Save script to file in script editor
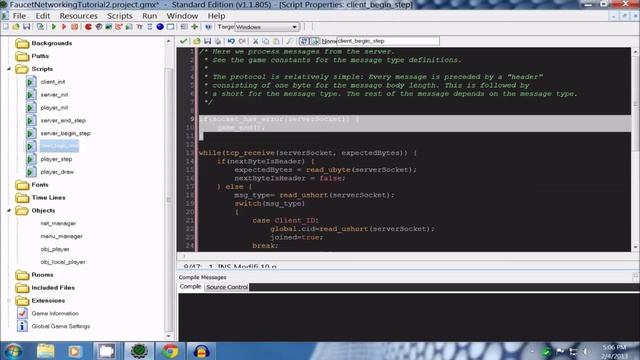The image size is (640, 360). click(207, 41)
